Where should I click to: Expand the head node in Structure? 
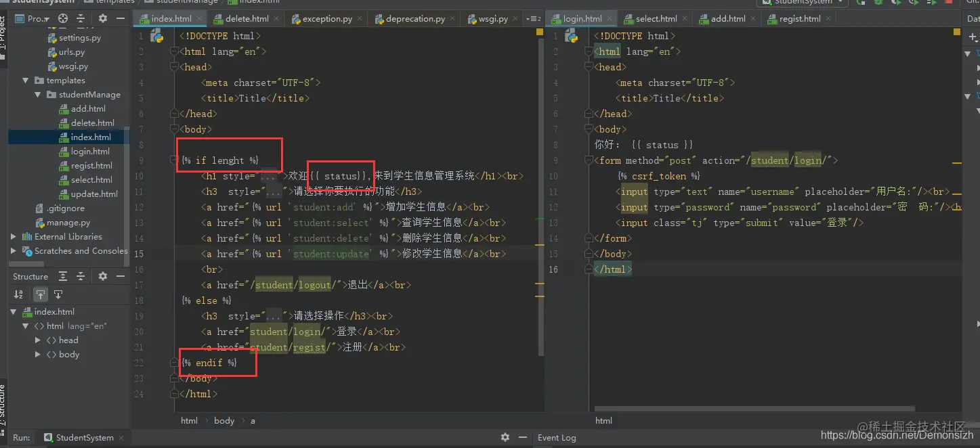pyautogui.click(x=38, y=340)
